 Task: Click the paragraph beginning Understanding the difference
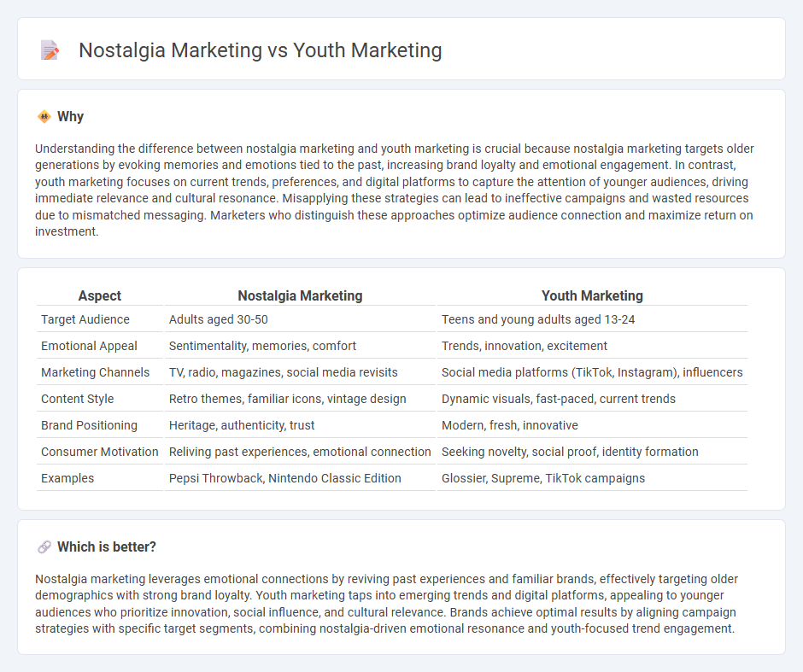395,190
